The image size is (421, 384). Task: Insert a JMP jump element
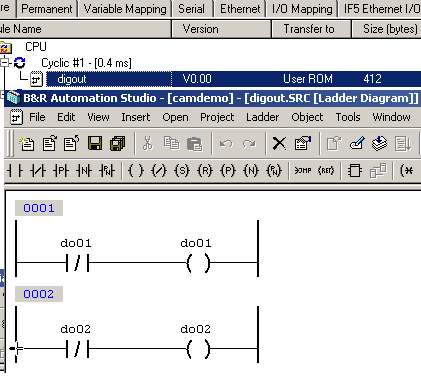303,171
